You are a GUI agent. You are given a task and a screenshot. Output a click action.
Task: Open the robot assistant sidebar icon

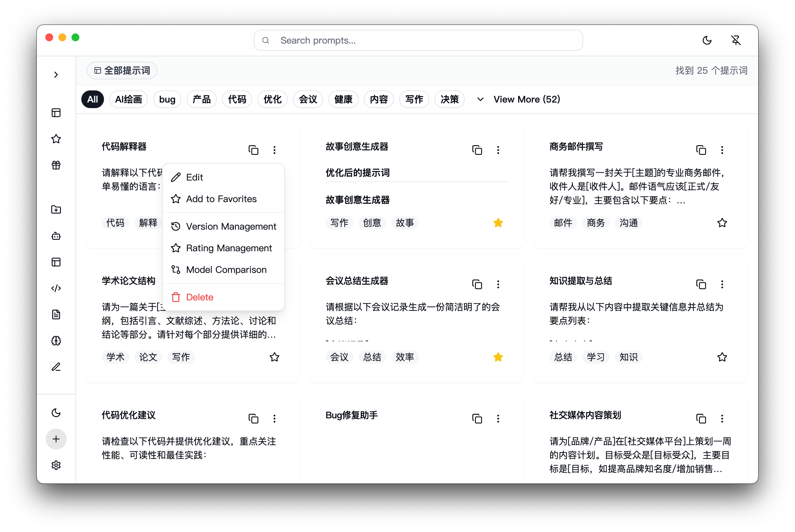pos(56,236)
